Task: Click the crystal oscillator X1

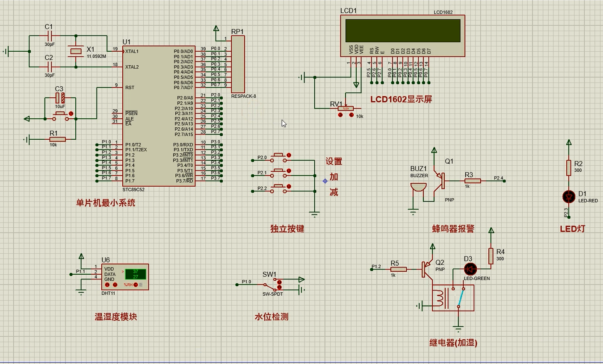Action: [x=76, y=51]
